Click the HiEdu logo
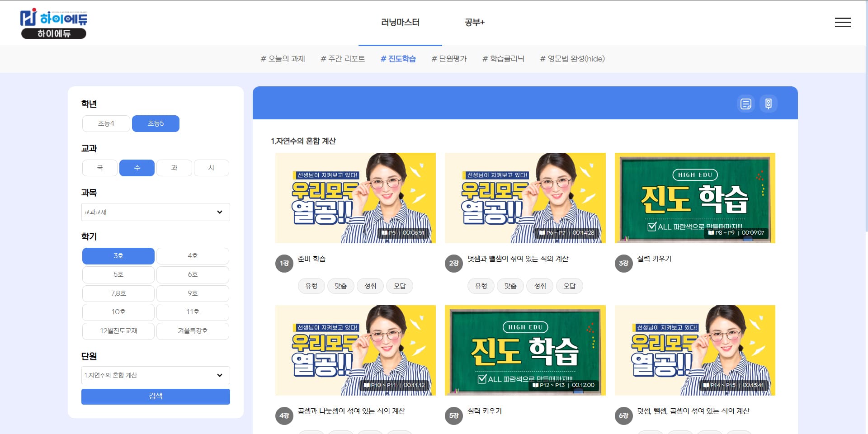The height and width of the screenshot is (434, 868). [x=54, y=24]
